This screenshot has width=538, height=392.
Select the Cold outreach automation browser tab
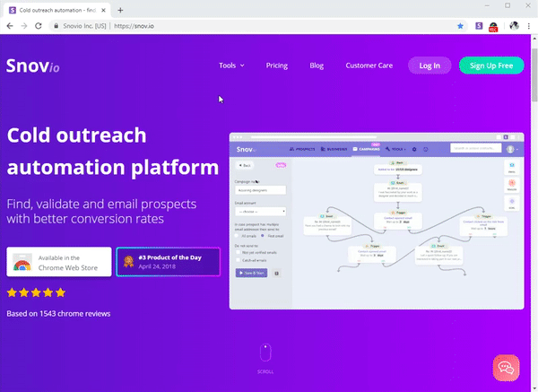[57, 10]
